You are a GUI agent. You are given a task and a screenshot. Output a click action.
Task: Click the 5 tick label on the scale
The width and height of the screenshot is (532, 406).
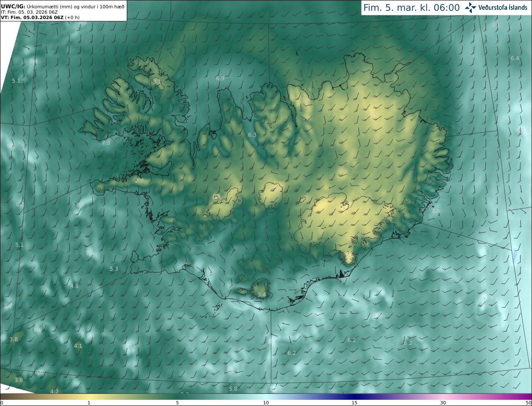pyautogui.click(x=177, y=403)
